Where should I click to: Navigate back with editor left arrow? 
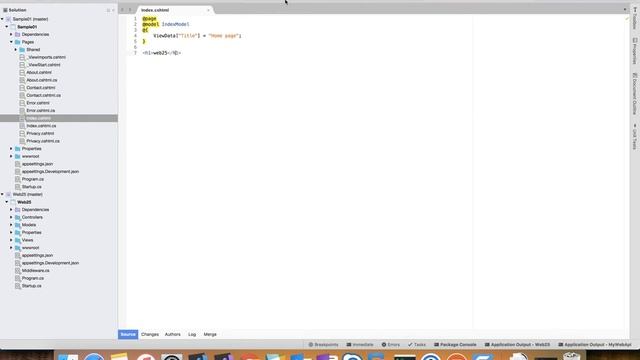122,10
